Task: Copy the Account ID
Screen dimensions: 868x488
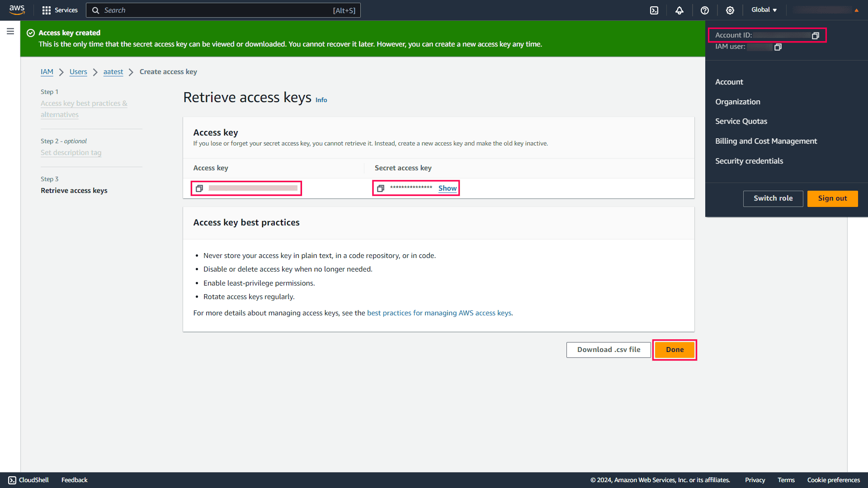Action: click(x=815, y=35)
